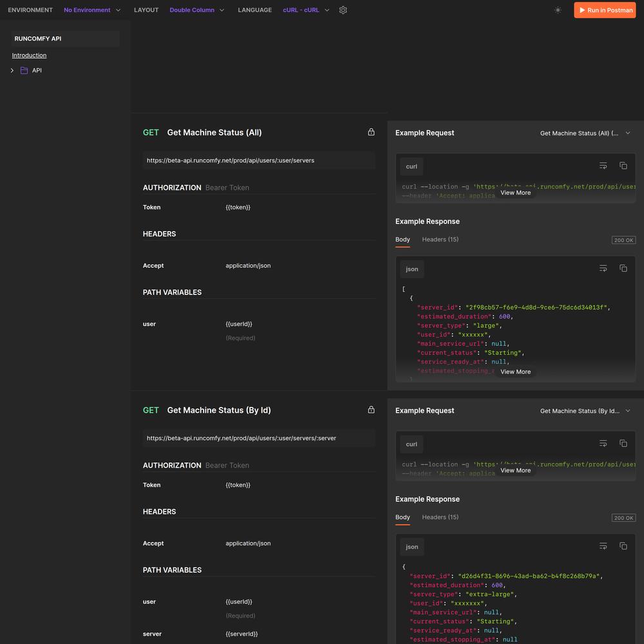Screen dimensions: 644x644
Task: Toggle word wrap in second curl request block
Action: point(603,443)
